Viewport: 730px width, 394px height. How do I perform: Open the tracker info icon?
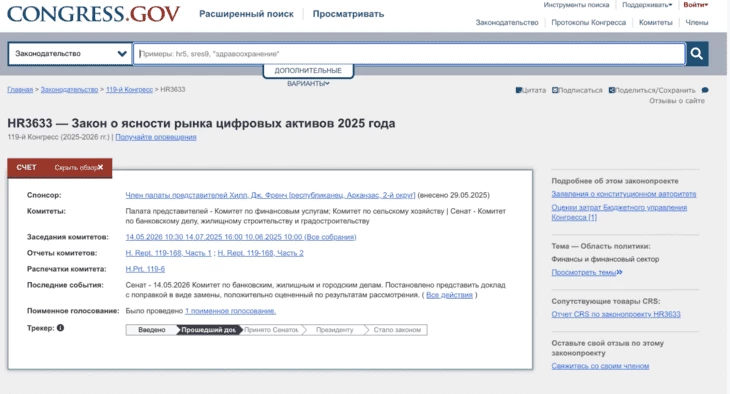click(61, 328)
